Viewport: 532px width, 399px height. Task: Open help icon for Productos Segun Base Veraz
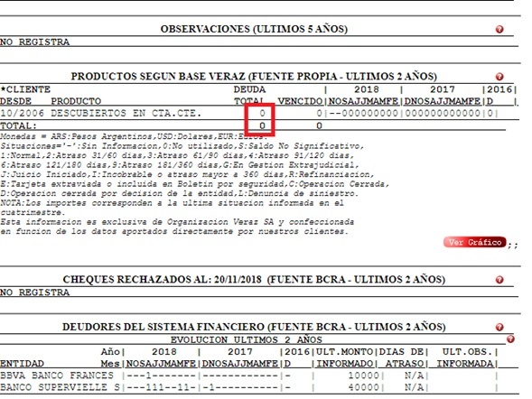pyautogui.click(x=499, y=77)
